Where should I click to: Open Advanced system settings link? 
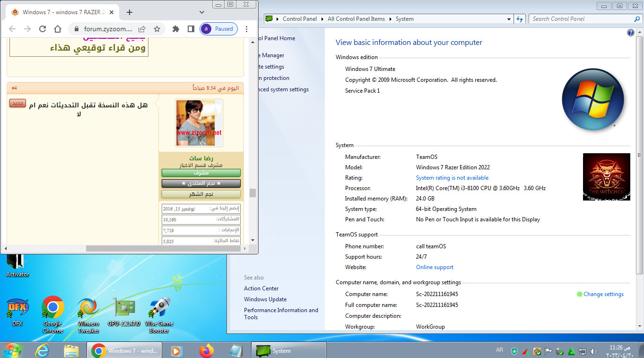click(x=284, y=89)
